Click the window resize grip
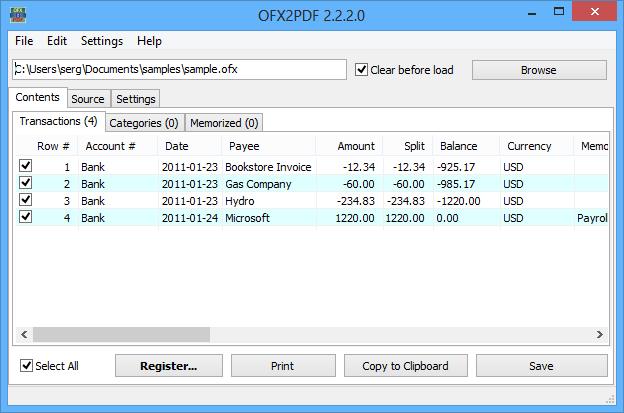Screen dimensions: 624x413 point(610,399)
